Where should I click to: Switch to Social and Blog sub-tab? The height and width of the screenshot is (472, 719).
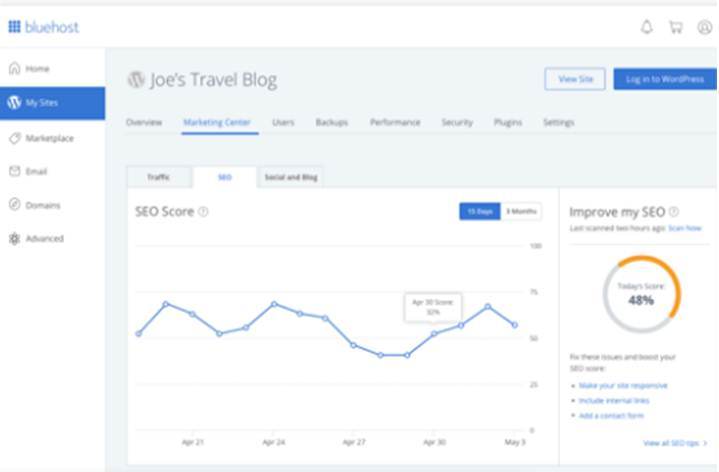click(291, 177)
